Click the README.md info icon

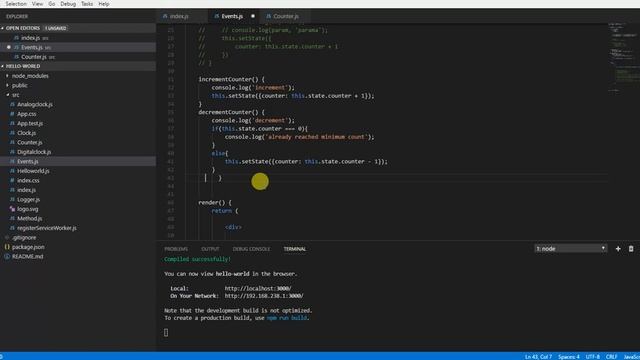[7, 256]
